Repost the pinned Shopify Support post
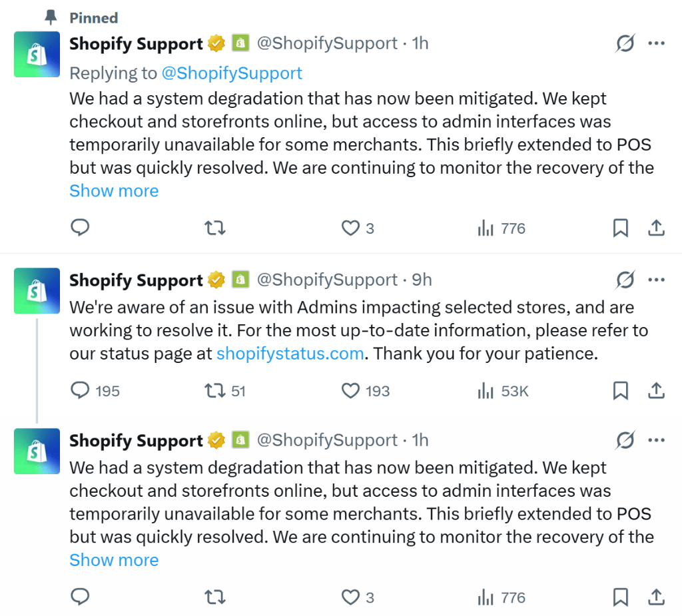The height and width of the screenshot is (616, 682). pyautogui.click(x=214, y=228)
